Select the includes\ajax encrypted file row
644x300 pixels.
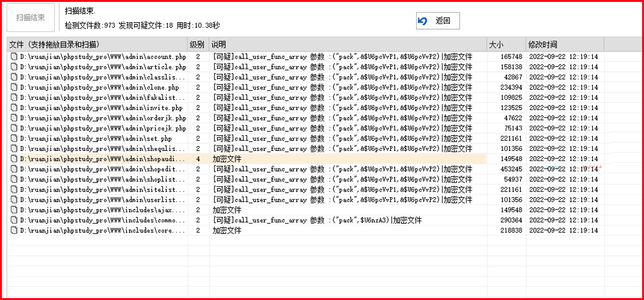101,210
